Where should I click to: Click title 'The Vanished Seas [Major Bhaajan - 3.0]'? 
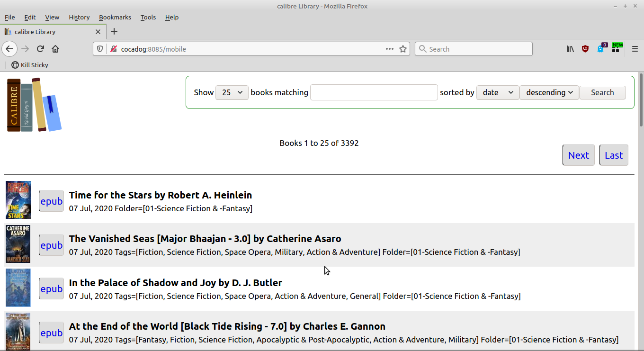(x=160, y=239)
